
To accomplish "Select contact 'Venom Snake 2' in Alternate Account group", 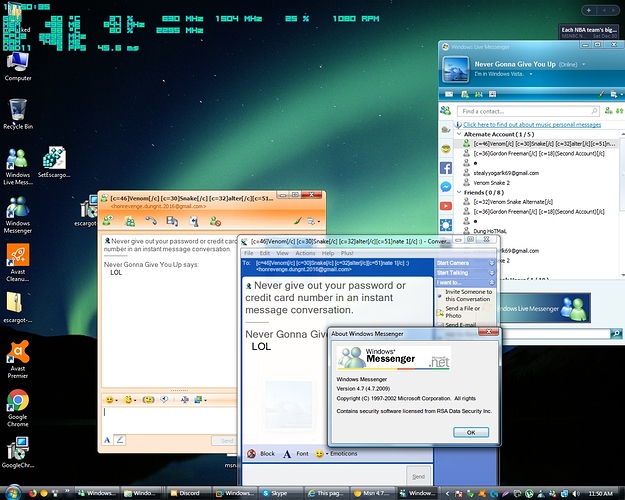I will click(x=491, y=183).
